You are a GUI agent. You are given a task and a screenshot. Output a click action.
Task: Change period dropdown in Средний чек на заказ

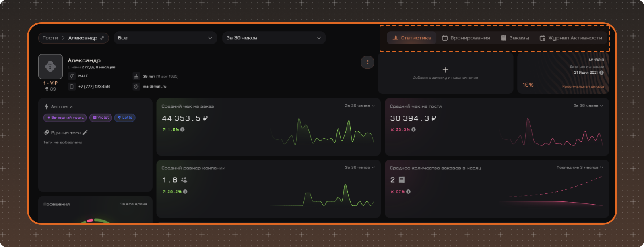point(360,106)
